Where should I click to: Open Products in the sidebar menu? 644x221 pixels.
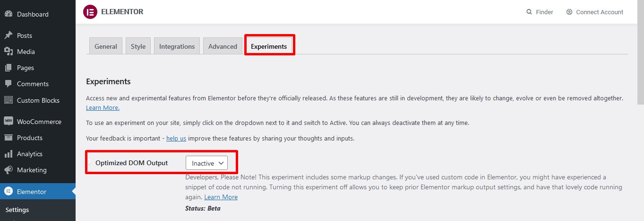point(30,138)
